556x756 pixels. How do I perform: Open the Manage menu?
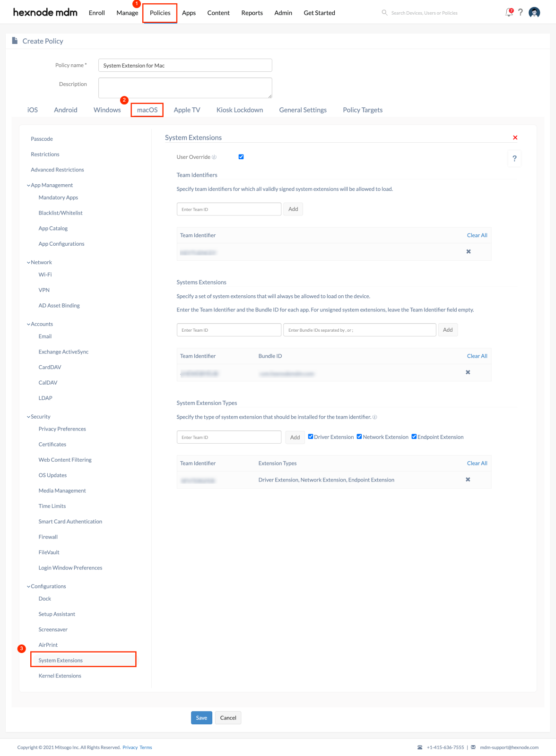(127, 13)
